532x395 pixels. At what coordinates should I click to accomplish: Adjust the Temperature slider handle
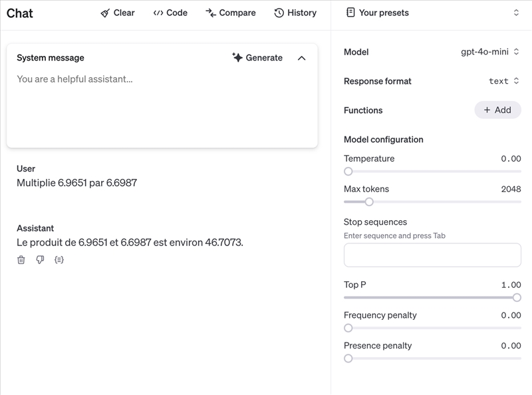(348, 172)
